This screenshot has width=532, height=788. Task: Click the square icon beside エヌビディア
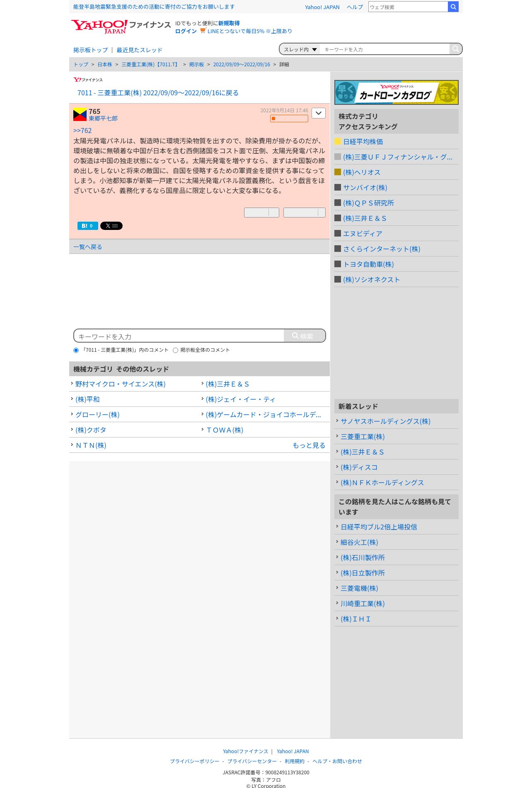(338, 233)
